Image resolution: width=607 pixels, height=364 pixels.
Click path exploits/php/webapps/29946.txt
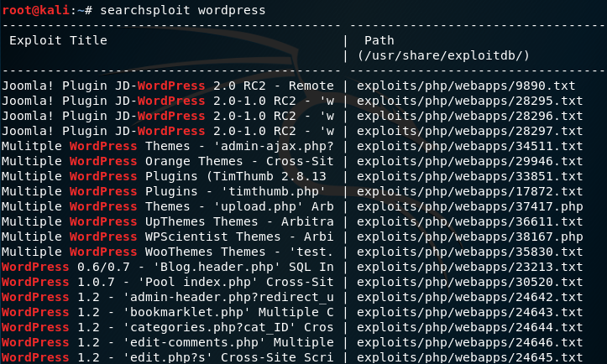(469, 161)
